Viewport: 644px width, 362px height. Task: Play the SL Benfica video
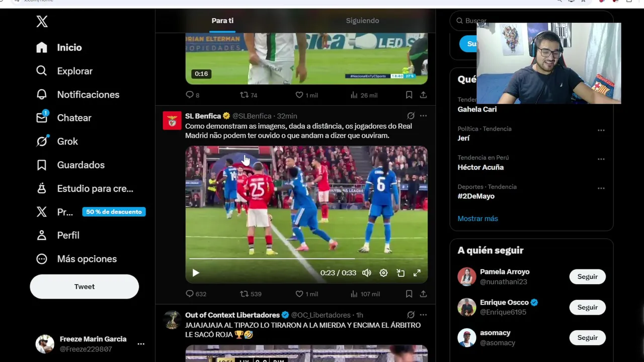(x=196, y=273)
